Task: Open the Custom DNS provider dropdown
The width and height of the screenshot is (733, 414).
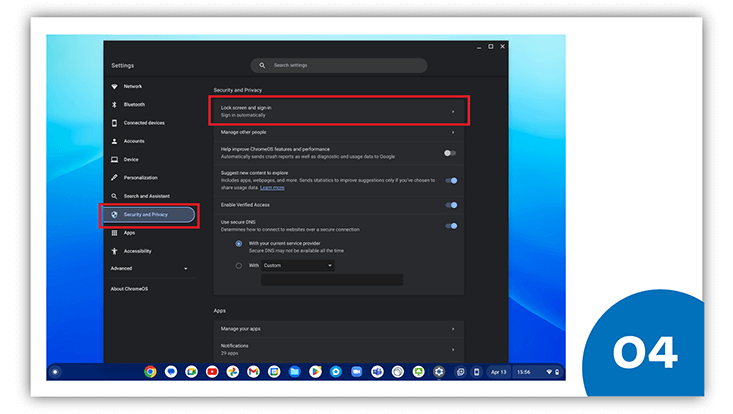Action: tap(299, 265)
